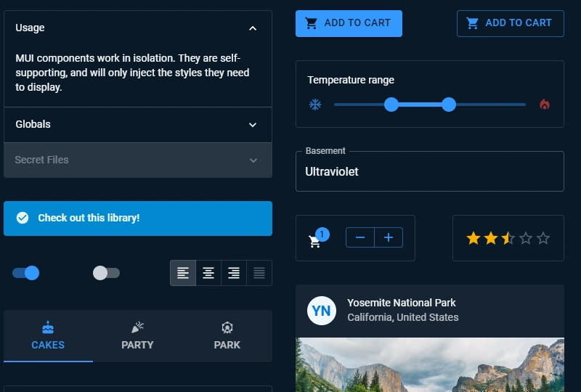The height and width of the screenshot is (392, 581).
Task: Select the align left icon
Action: pos(183,273)
